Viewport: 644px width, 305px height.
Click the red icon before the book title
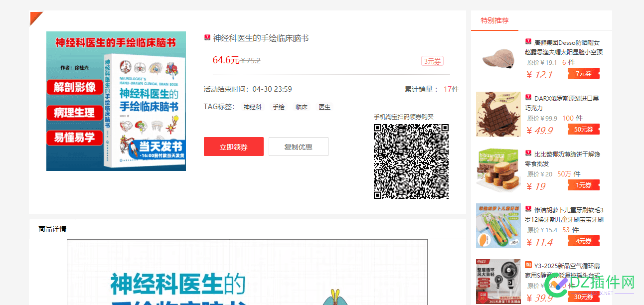[207, 38]
